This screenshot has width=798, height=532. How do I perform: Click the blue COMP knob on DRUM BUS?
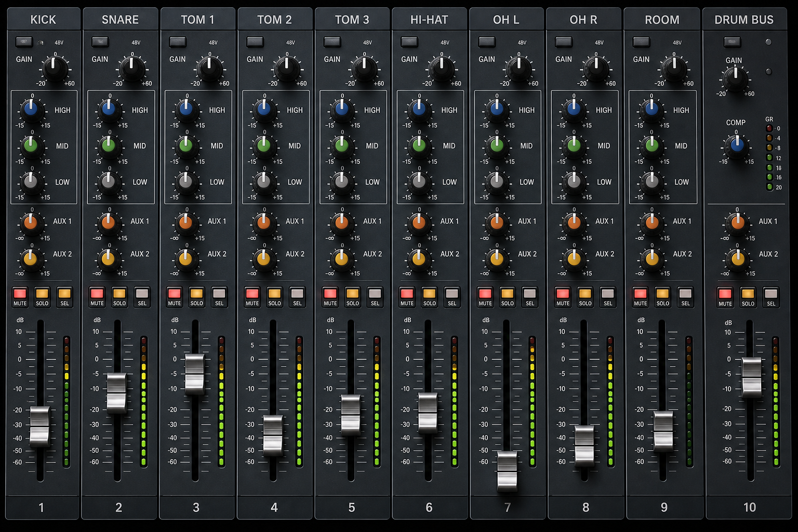point(737,145)
